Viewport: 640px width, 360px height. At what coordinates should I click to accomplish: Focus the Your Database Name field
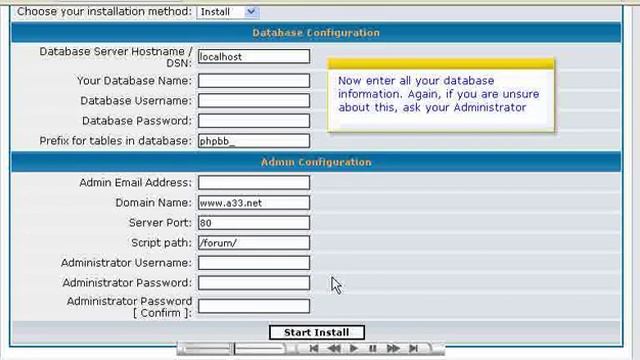point(254,80)
